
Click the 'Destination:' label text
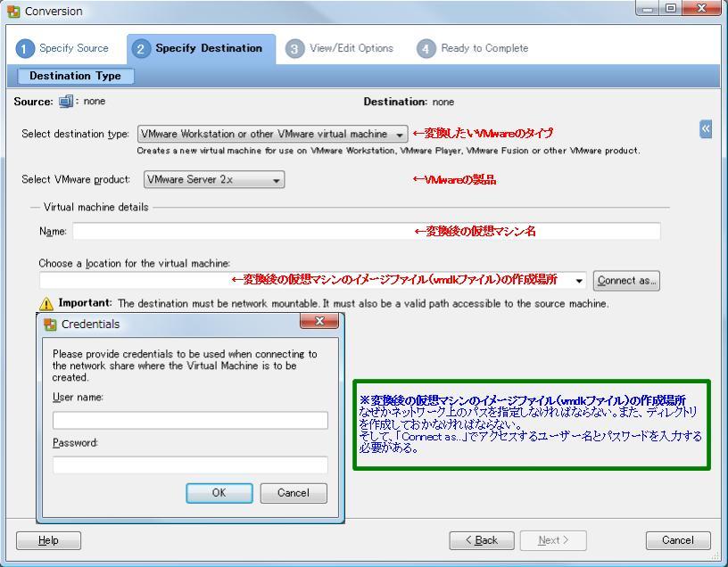pos(395,102)
